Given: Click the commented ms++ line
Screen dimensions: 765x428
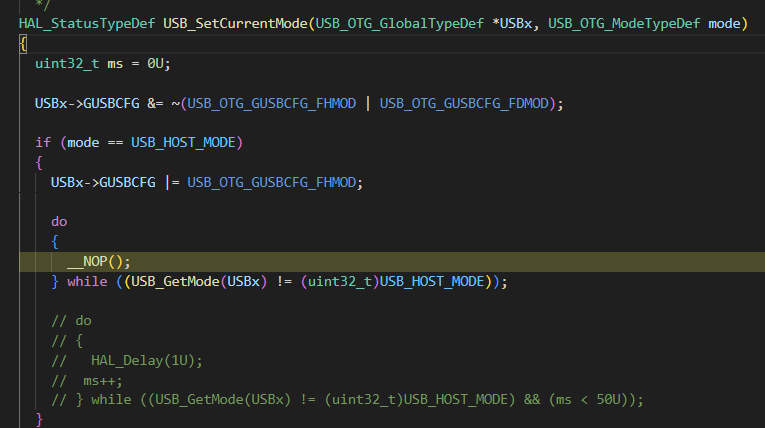Looking at the screenshot, I should (87, 381).
